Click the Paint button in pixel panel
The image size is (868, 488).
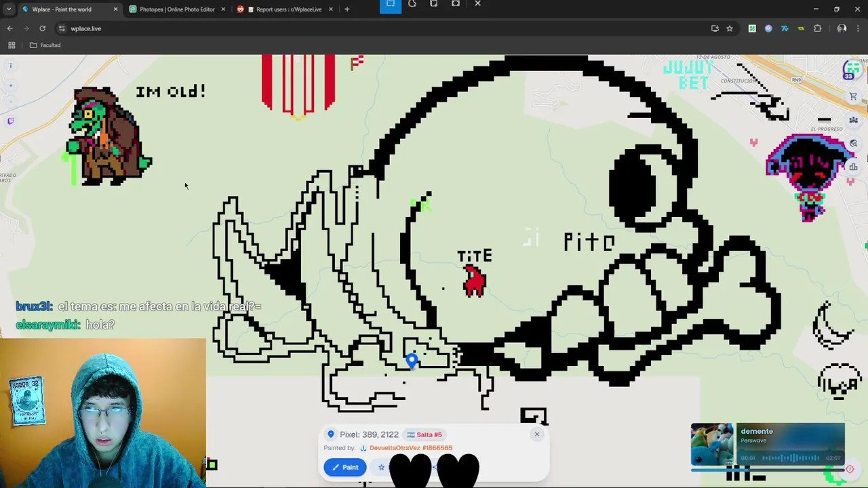coord(344,467)
